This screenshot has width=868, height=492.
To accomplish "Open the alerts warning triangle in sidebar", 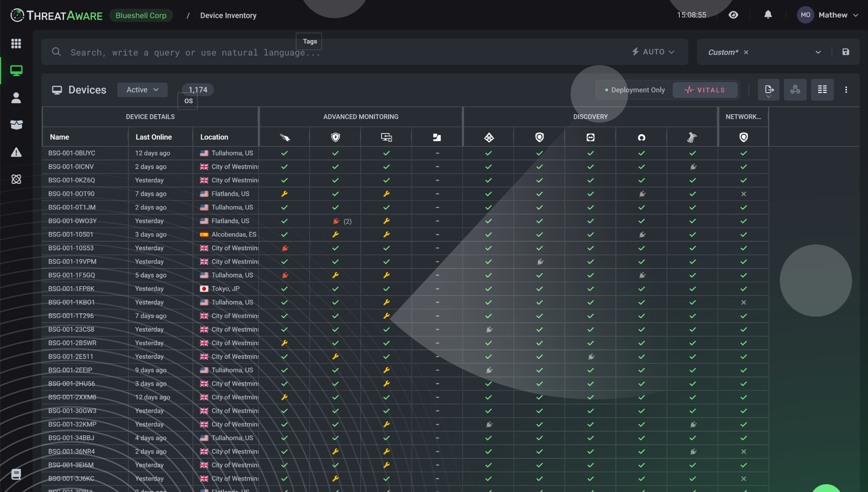I will (16, 152).
